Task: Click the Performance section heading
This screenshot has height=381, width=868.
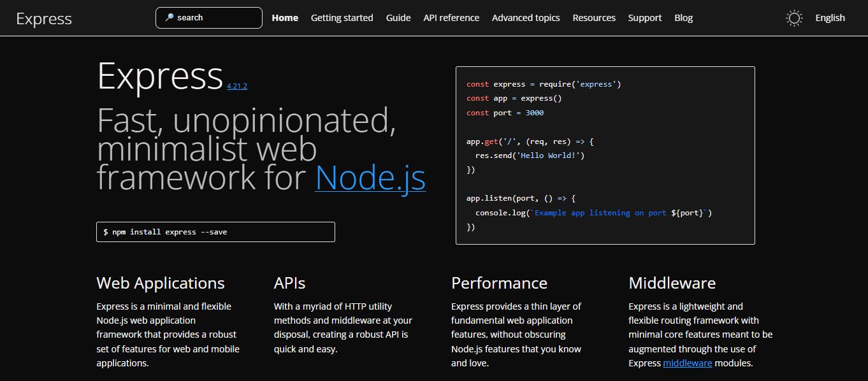Action: click(499, 283)
